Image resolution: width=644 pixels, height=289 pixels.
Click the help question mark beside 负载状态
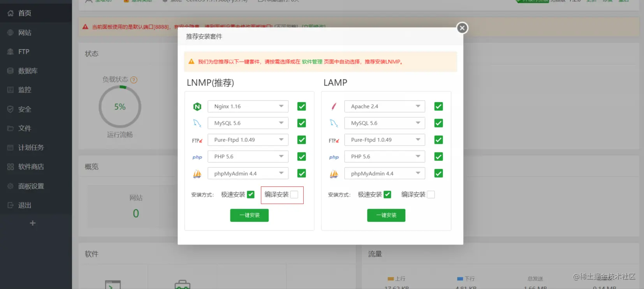(x=134, y=80)
